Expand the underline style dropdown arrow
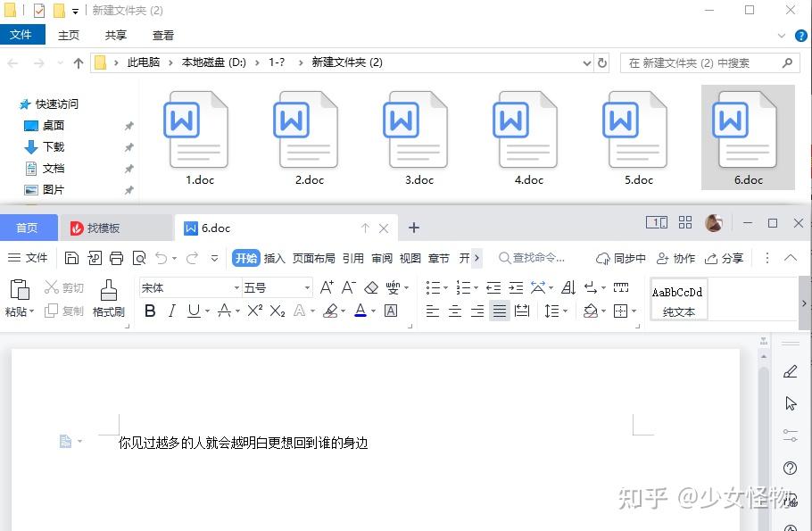812x531 pixels. [x=206, y=310]
